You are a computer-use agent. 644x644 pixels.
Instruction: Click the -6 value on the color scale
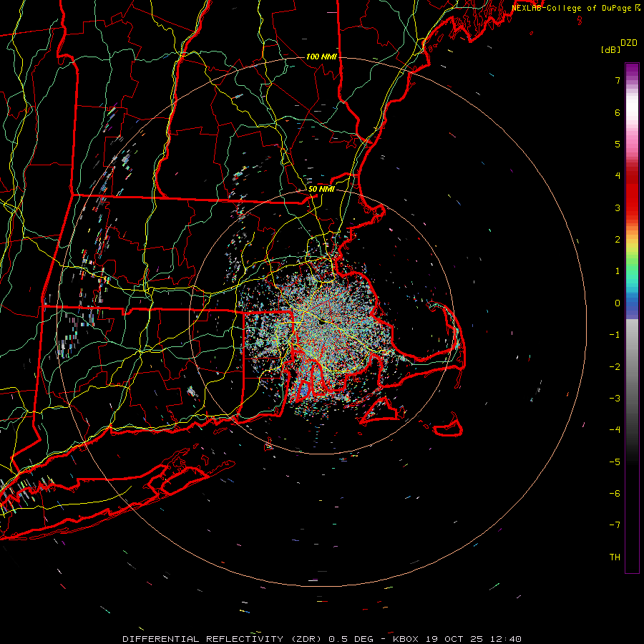(x=615, y=494)
